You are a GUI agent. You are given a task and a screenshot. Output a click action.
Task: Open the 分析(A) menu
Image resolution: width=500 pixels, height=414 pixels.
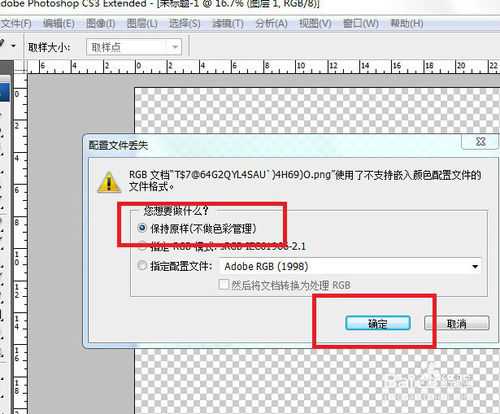pos(271,24)
